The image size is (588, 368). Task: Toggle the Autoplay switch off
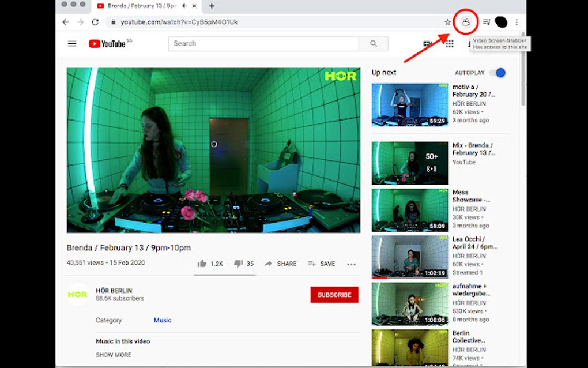(x=498, y=73)
